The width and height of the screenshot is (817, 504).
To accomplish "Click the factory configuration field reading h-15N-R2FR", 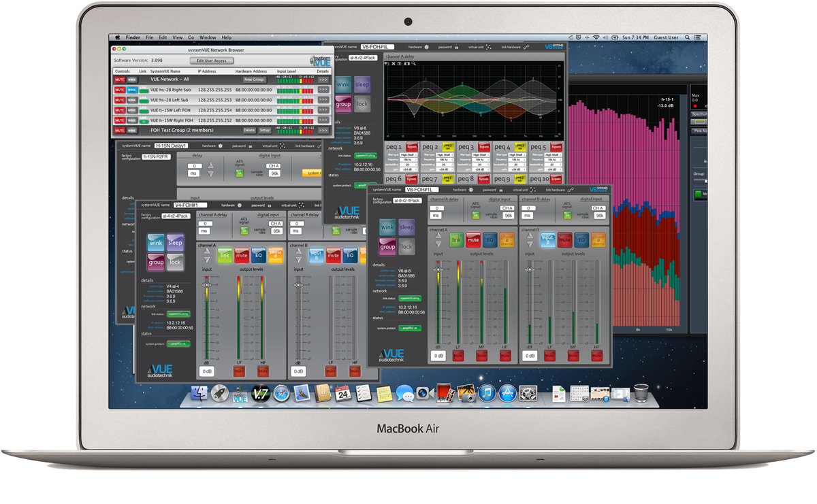I will point(155,158).
